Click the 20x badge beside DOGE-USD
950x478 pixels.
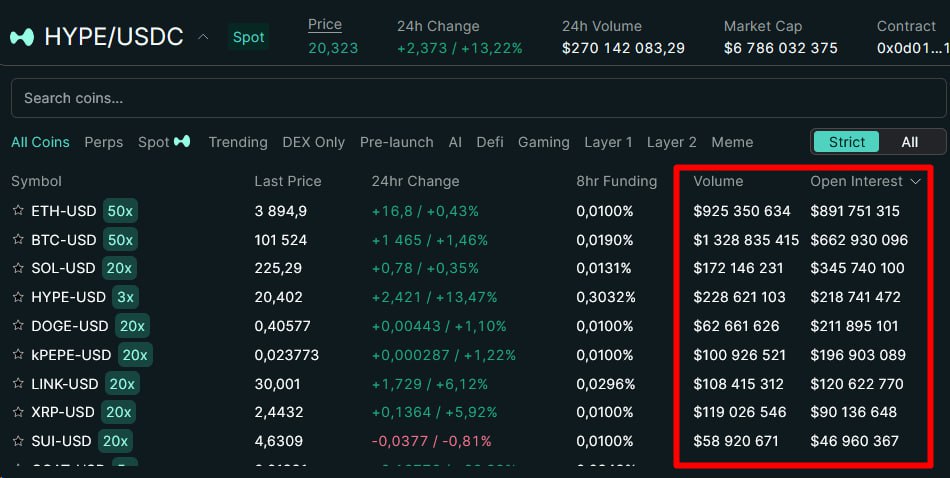[x=132, y=326]
